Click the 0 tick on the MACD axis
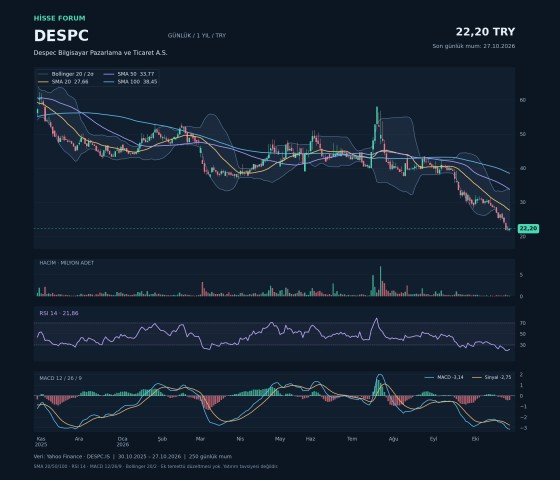The width and height of the screenshot is (560, 480). tap(521, 396)
